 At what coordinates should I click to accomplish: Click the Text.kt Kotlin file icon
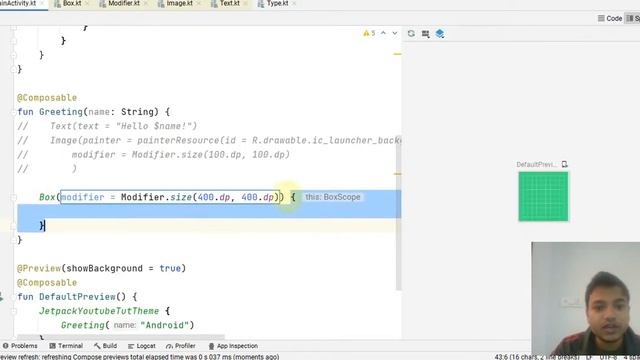pos(214,4)
